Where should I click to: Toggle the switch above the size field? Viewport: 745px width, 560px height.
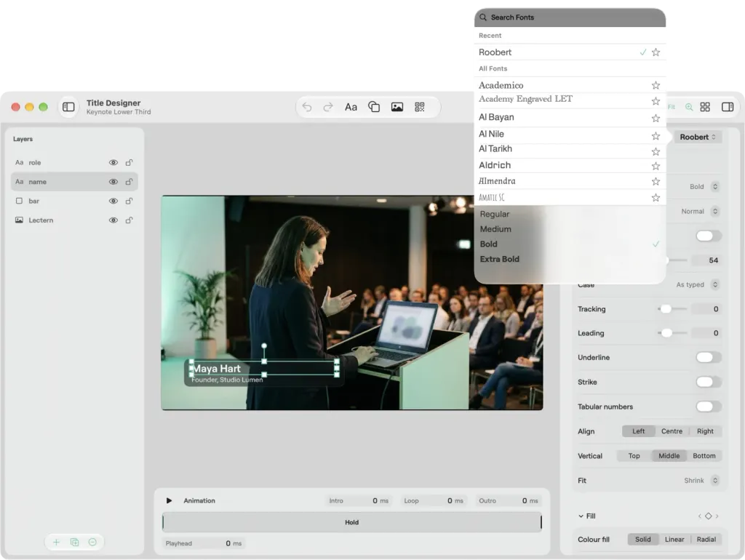pyautogui.click(x=709, y=236)
